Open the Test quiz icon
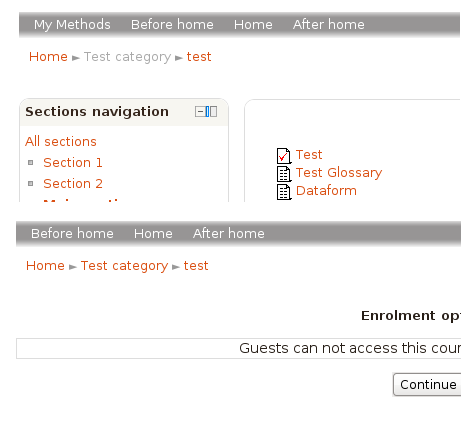Screen dimensions: 461x422 [284, 156]
